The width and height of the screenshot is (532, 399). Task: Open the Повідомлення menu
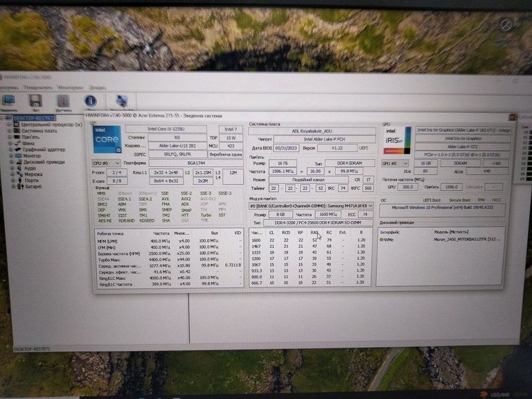(38, 87)
